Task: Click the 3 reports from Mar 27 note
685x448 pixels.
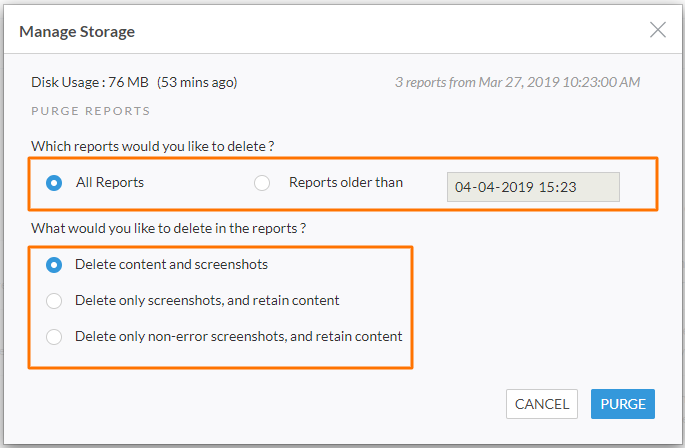Action: 518,82
